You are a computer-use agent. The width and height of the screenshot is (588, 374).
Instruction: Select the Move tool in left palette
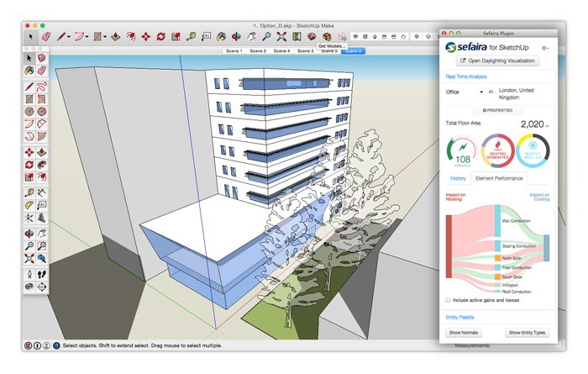[x=29, y=152]
